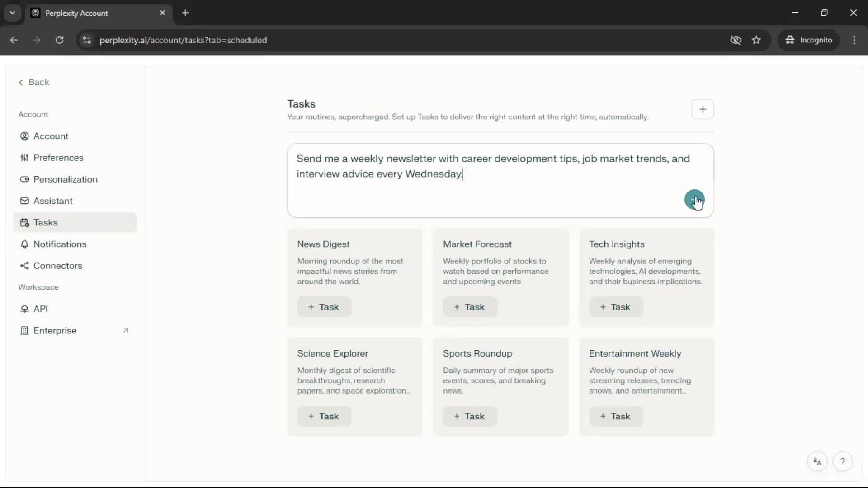Viewport: 868px width, 488px height.
Task: Click the help question mark icon
Action: tap(842, 461)
